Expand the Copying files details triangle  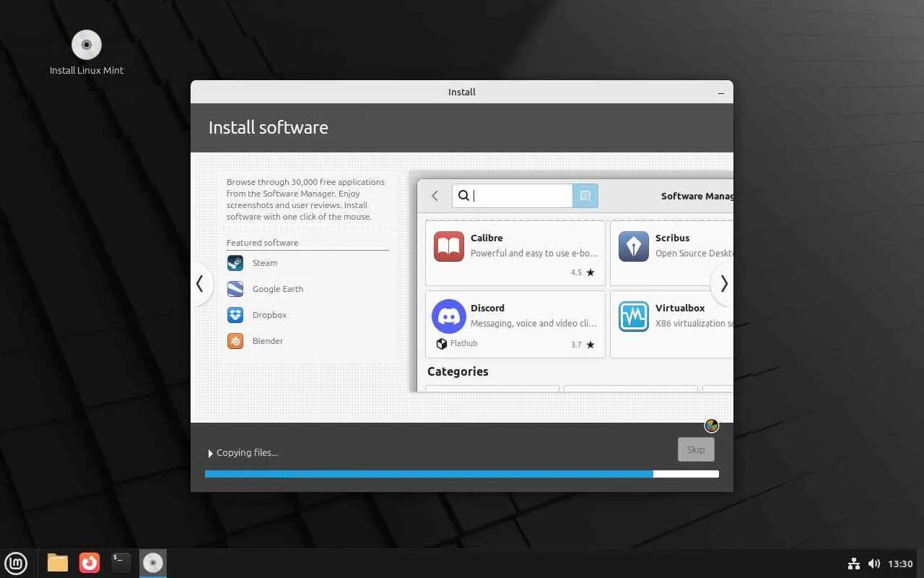210,453
